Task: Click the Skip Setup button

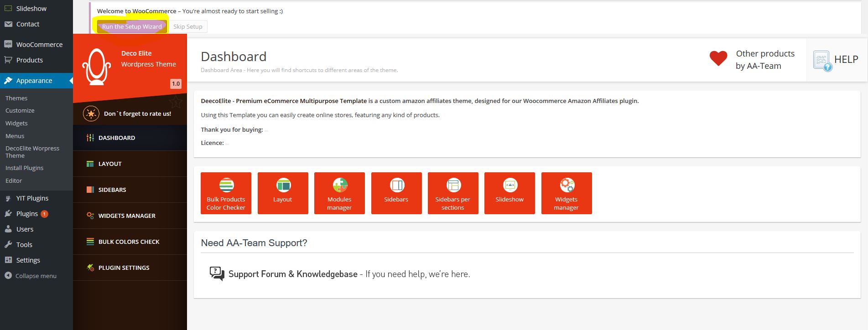Action: click(188, 26)
